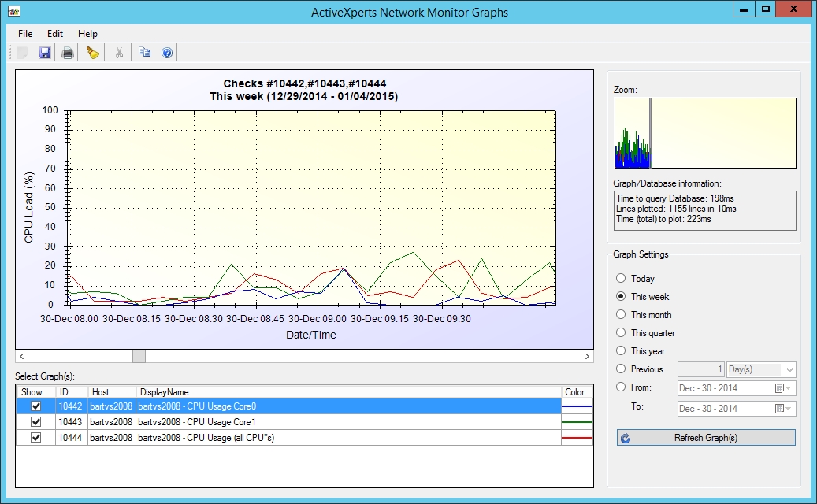Open Help via the question mark icon

167,53
